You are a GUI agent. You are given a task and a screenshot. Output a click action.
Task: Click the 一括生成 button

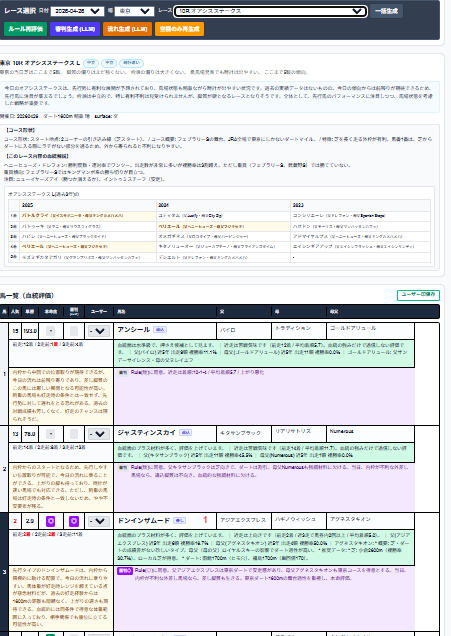click(387, 11)
